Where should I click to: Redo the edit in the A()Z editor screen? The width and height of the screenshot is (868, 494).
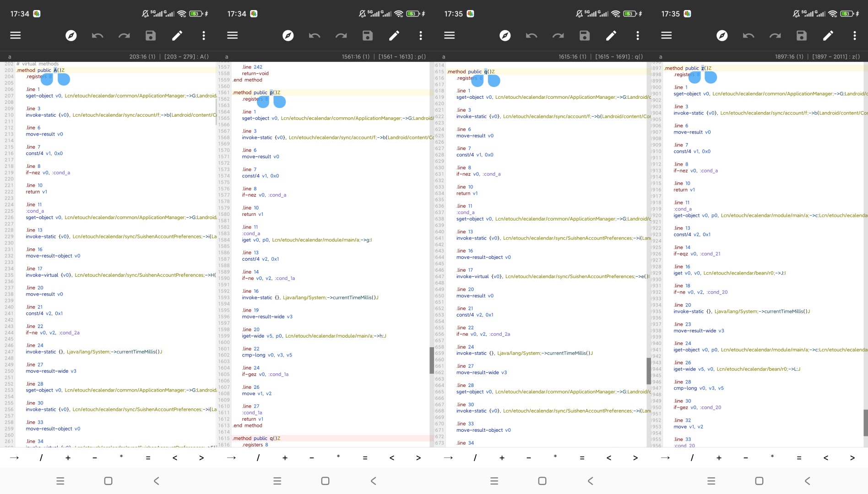pos(124,35)
